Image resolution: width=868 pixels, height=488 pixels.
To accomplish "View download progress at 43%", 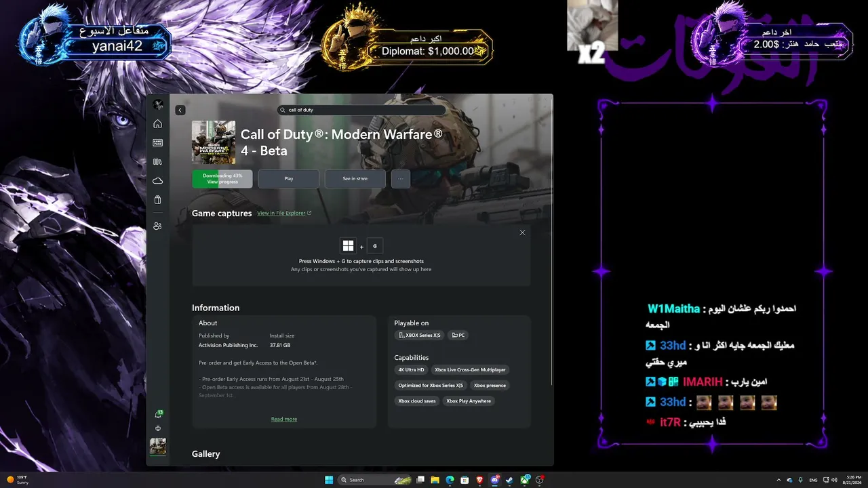I will pos(222,179).
